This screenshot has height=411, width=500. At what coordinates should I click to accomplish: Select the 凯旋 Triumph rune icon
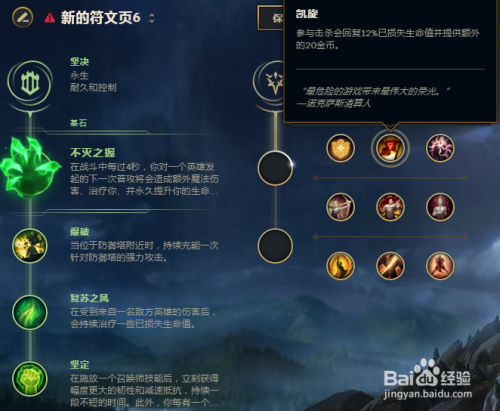(390, 148)
